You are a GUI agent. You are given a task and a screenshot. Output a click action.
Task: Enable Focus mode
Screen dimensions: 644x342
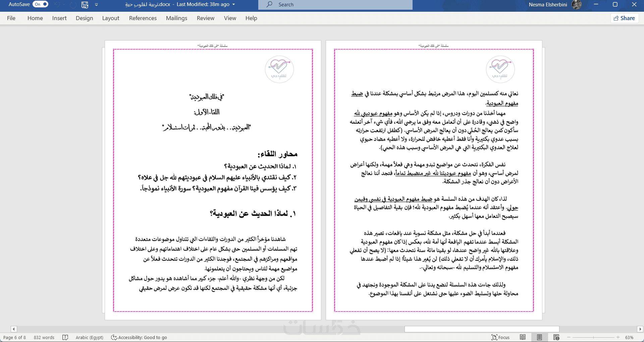click(x=500, y=337)
